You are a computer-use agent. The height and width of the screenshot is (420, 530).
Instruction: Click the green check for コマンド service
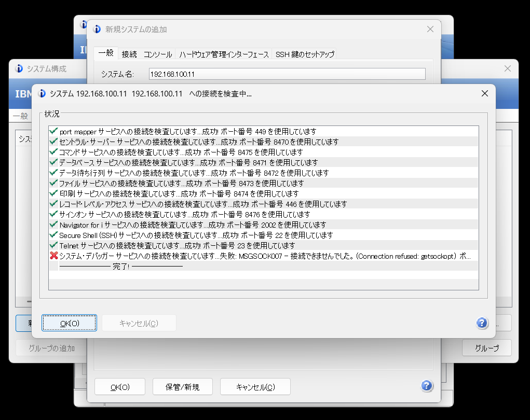[53, 152]
